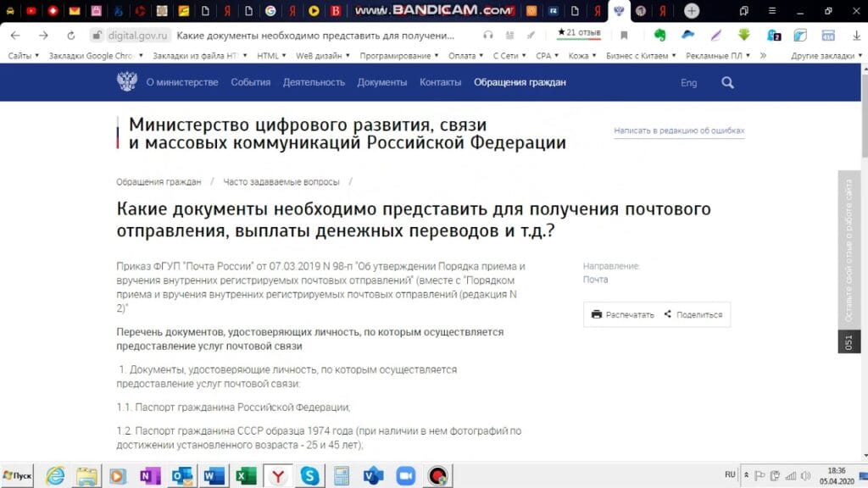
Task: Click the purple pen extension icon
Action: coord(715,36)
